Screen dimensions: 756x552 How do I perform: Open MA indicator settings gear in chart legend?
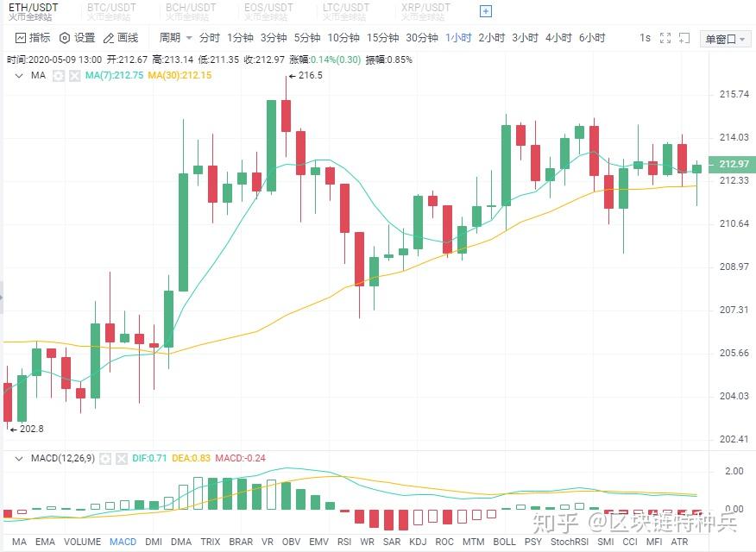coord(57,75)
